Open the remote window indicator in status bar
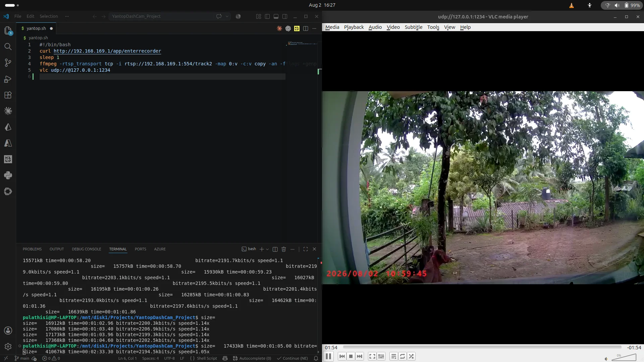The image size is (644, 362). [6, 358]
